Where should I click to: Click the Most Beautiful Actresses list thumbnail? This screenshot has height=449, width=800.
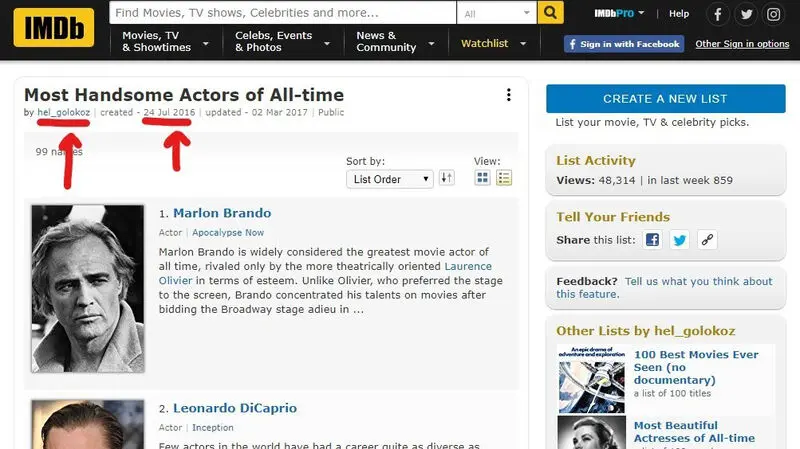point(591,433)
